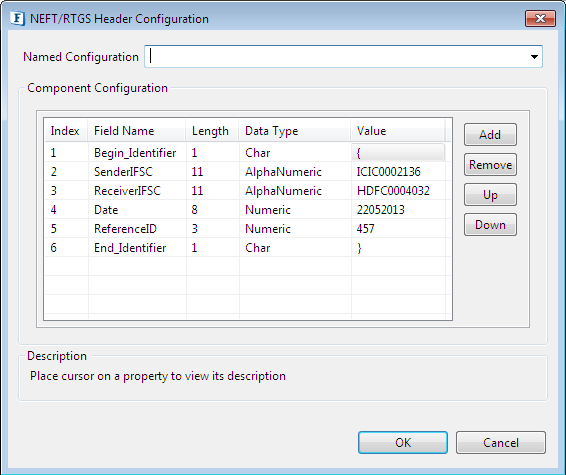Add a new header field row
The height and width of the screenshot is (475, 566).
[490, 135]
